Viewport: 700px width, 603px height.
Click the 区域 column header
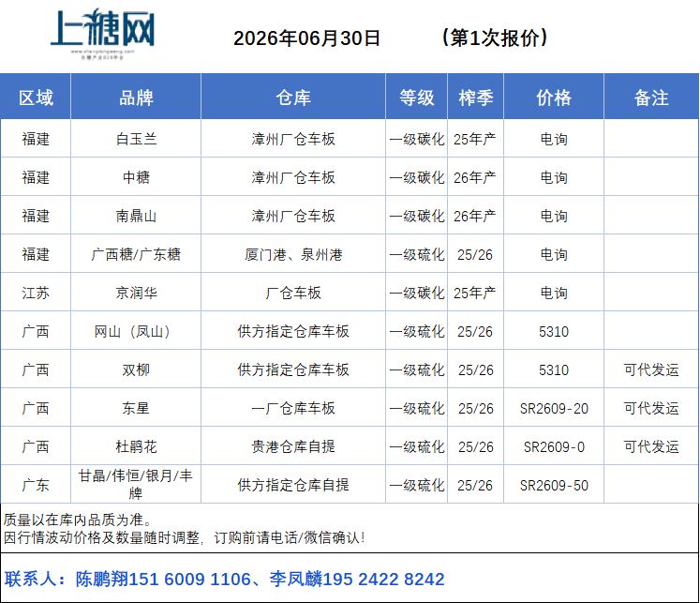(x=36, y=98)
